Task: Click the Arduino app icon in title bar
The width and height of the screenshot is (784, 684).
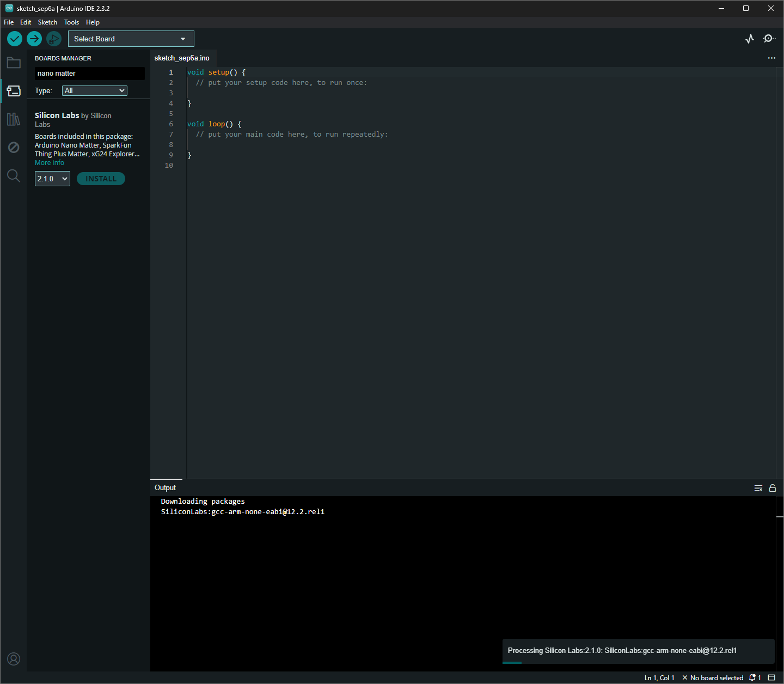Action: coord(9,8)
